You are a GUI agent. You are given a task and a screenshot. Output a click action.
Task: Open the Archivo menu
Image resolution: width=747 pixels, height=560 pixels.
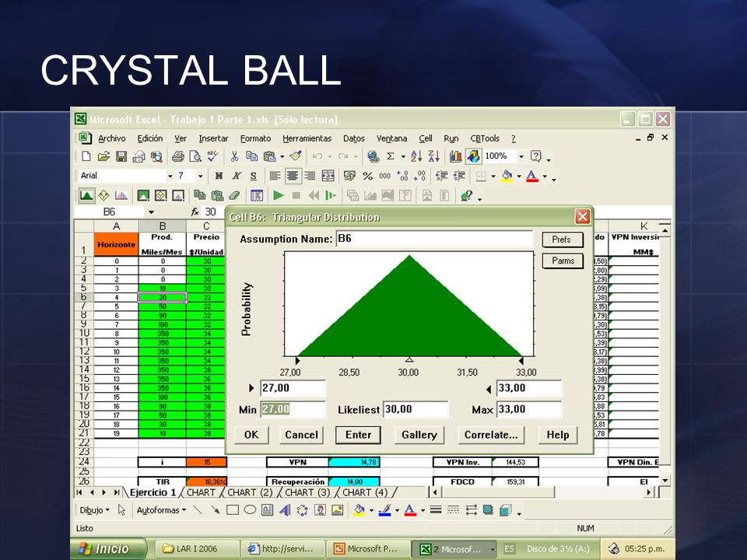click(x=112, y=138)
